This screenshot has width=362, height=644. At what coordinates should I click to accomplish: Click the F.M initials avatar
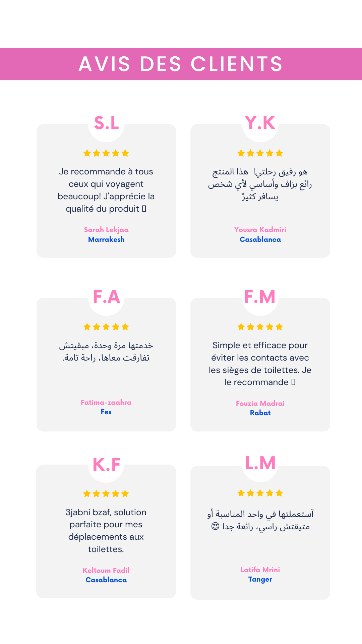coord(260,298)
